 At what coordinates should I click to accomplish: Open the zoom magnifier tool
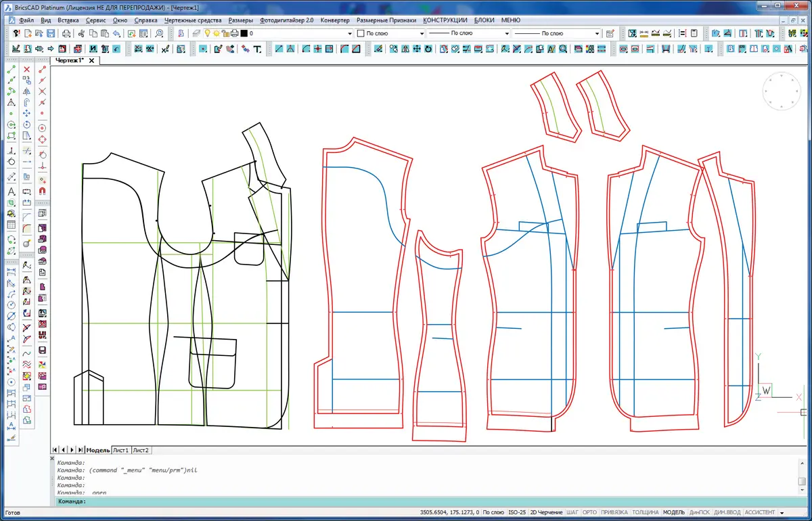(x=159, y=33)
